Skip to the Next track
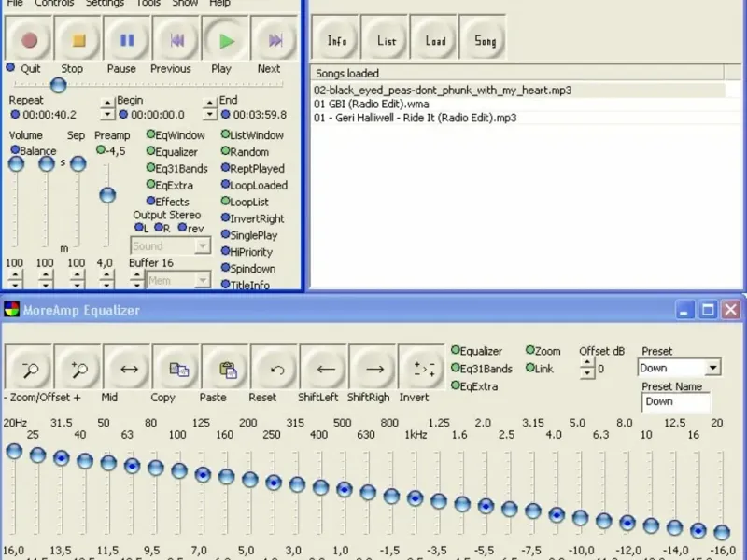Screen dimensions: 747x560 (275, 40)
